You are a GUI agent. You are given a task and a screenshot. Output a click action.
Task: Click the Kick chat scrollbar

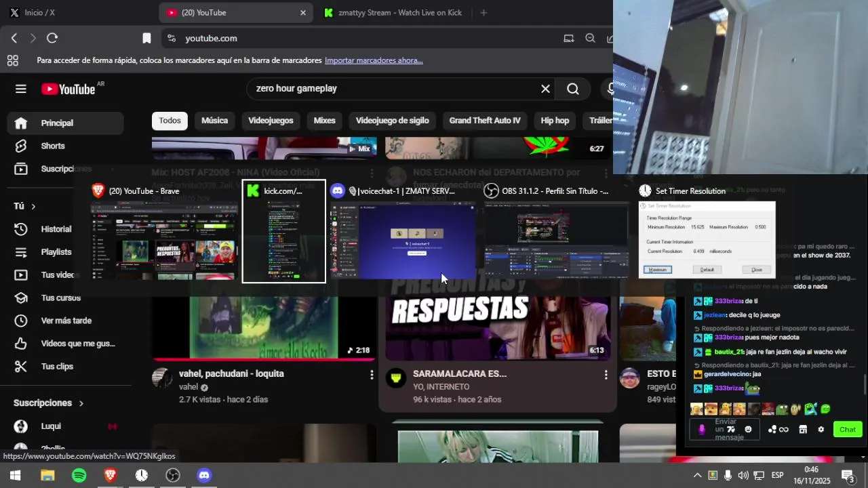tap(864, 384)
